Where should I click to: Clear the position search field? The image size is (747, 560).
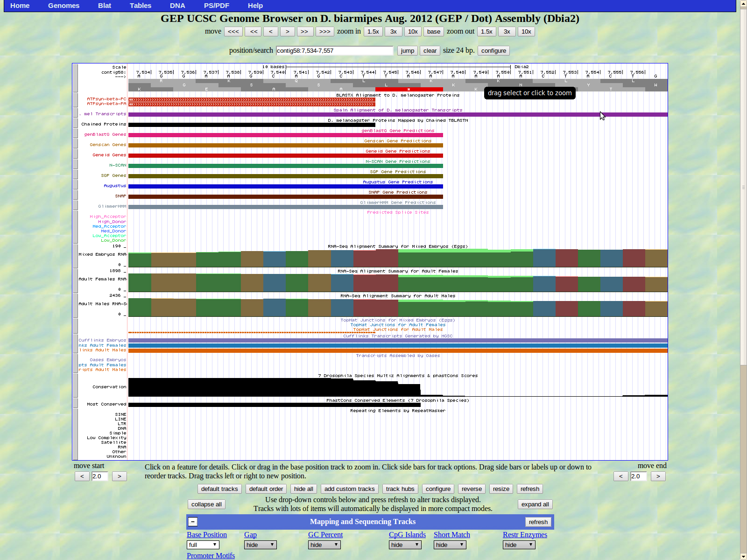(430, 51)
